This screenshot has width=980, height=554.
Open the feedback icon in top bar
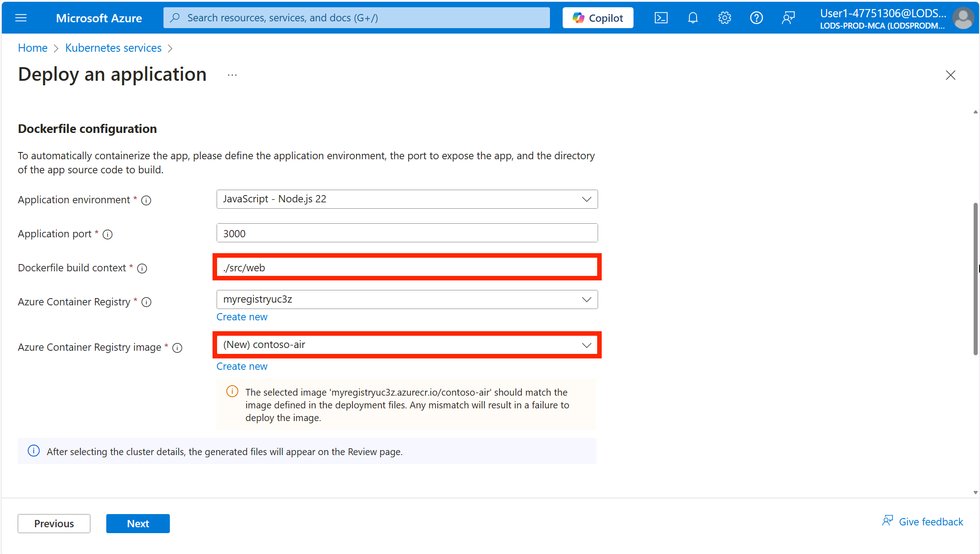pos(788,18)
